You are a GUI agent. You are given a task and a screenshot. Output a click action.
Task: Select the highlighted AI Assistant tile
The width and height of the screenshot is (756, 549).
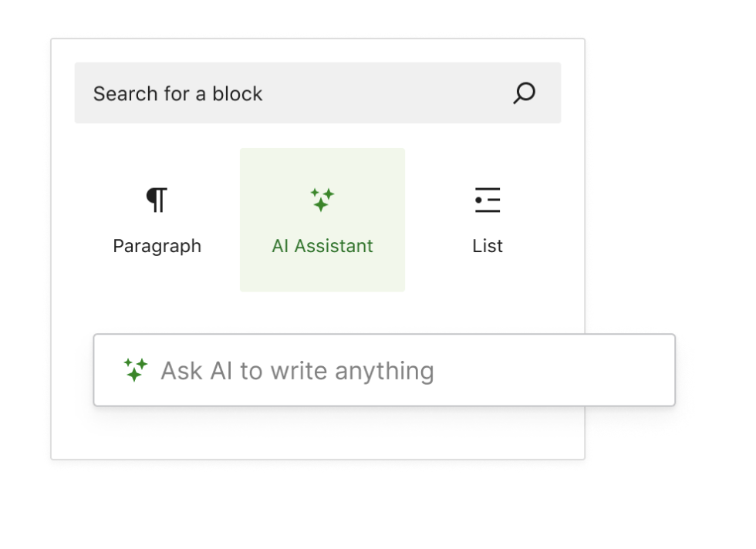click(x=322, y=220)
